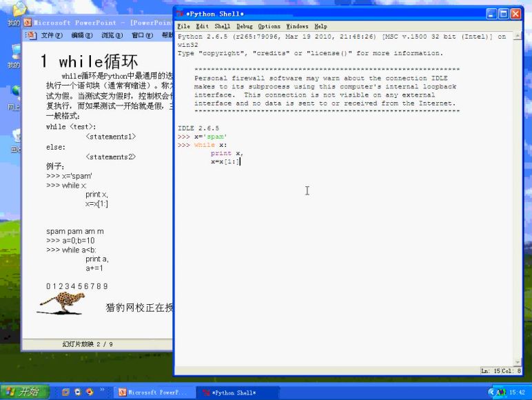Open the Help menu in Python Shell
The height and width of the screenshot is (400, 532).
pyautogui.click(x=320, y=26)
